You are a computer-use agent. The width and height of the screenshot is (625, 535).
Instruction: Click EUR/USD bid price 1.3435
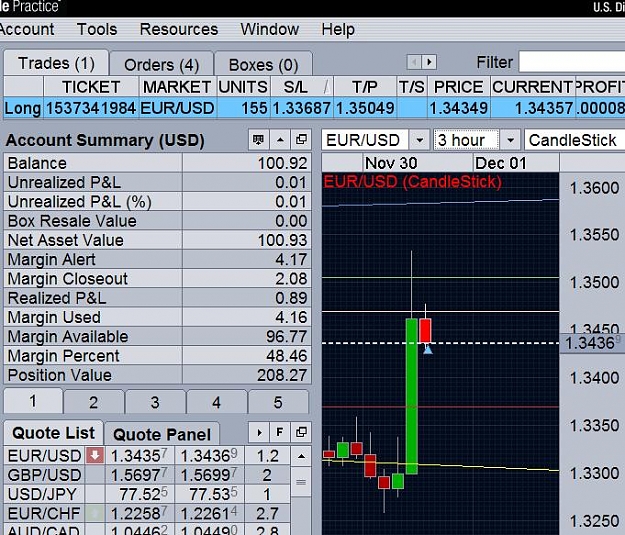[139, 456]
